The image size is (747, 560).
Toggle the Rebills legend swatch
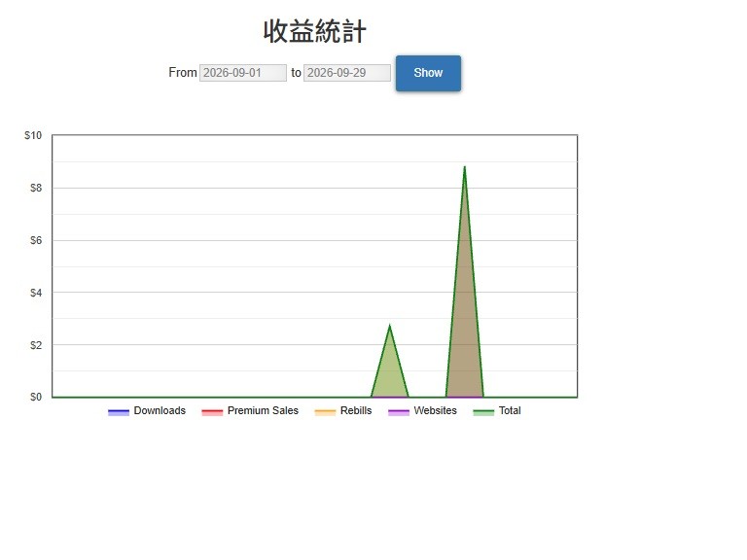tap(326, 412)
